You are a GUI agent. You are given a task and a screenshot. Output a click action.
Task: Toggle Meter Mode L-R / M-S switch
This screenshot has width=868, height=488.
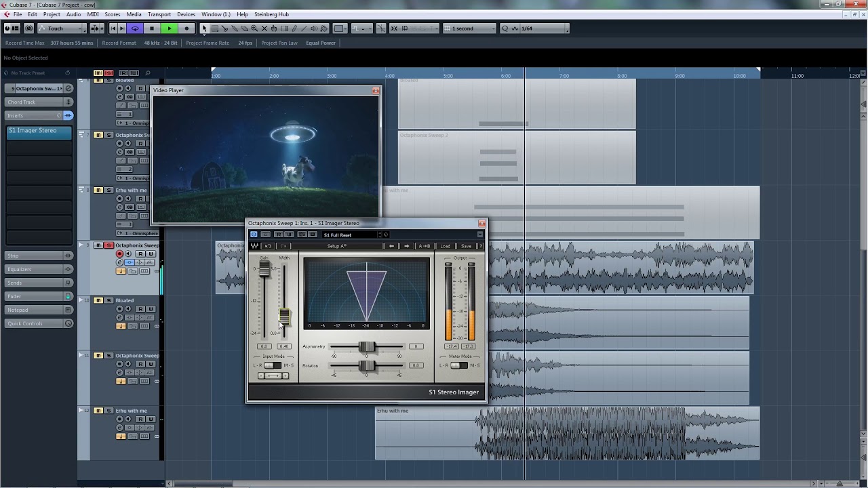click(x=459, y=365)
